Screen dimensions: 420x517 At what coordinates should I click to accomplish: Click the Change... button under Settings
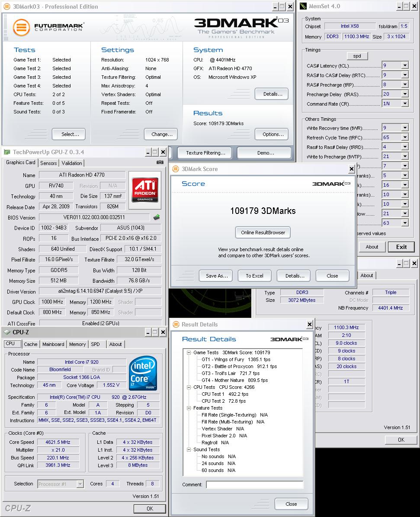click(161, 134)
